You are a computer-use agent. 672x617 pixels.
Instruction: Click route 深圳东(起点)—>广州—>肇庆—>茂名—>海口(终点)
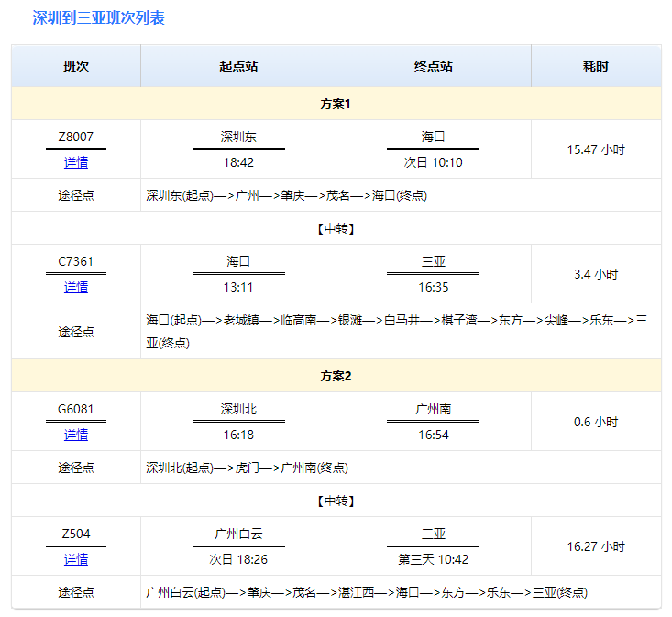(x=286, y=195)
